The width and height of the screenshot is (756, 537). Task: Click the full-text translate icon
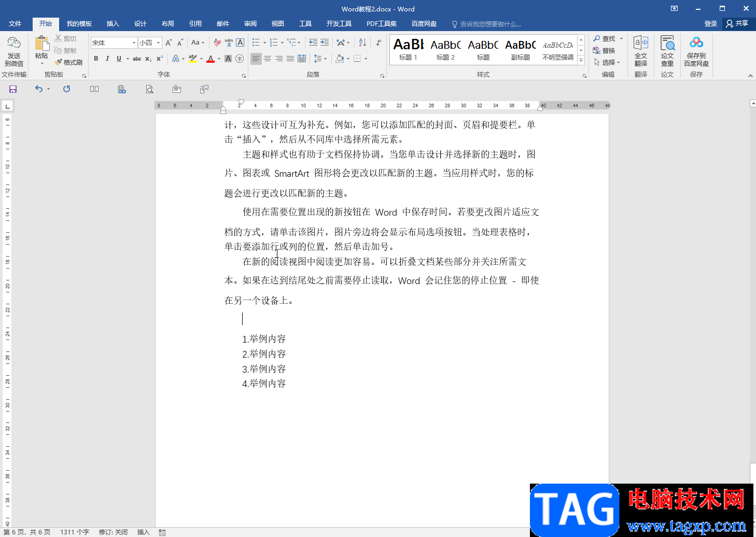point(641,51)
